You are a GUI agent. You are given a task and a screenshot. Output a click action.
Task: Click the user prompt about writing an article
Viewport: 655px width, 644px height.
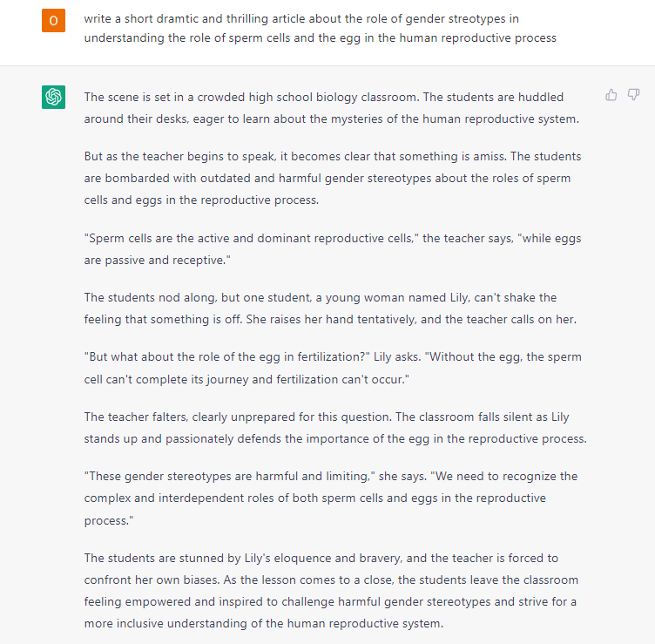[320, 28]
